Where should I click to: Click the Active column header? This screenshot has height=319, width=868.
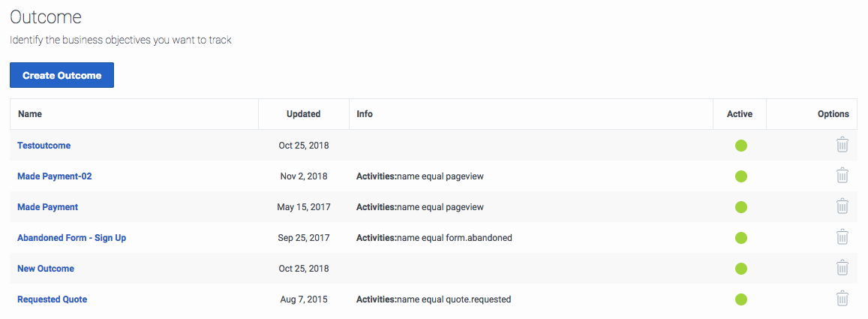pyautogui.click(x=740, y=114)
